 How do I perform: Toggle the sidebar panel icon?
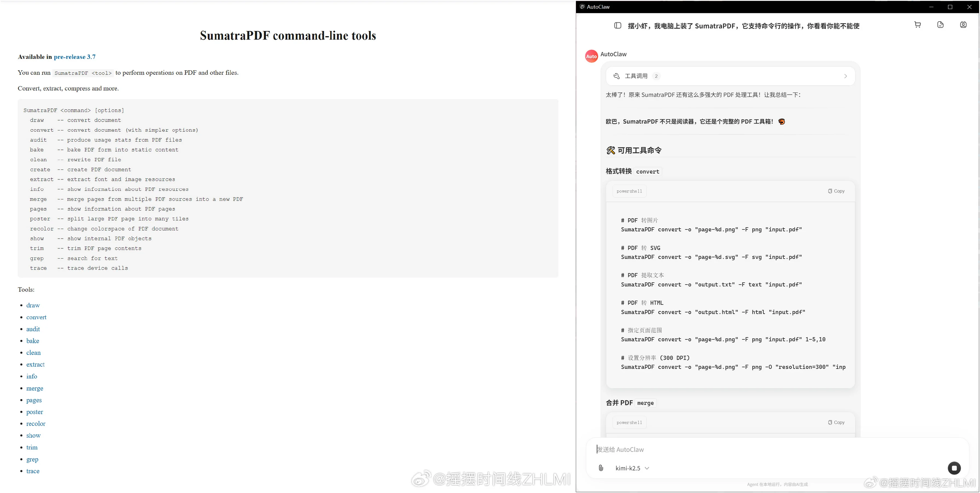click(617, 25)
